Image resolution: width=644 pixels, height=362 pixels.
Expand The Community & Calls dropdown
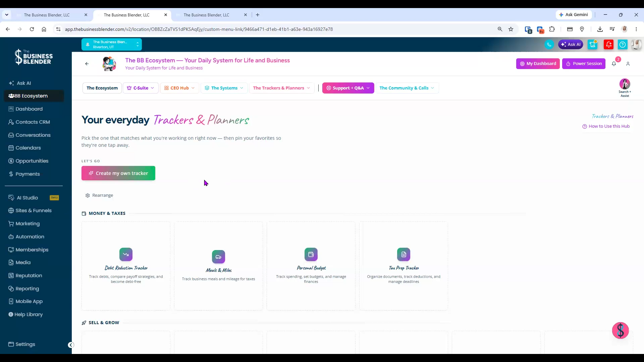click(x=407, y=88)
